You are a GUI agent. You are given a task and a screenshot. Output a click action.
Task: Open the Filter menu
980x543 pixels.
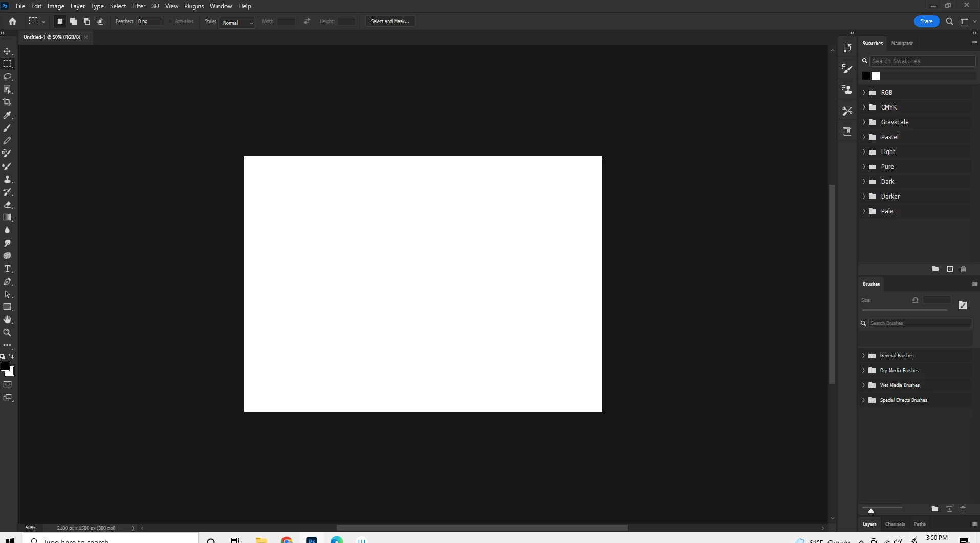[x=139, y=6]
